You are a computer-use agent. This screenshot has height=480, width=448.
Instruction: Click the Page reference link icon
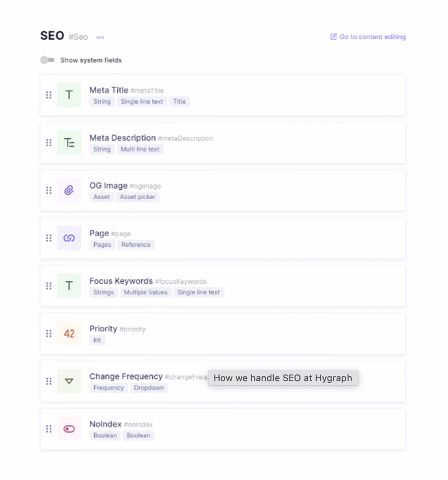[69, 238]
